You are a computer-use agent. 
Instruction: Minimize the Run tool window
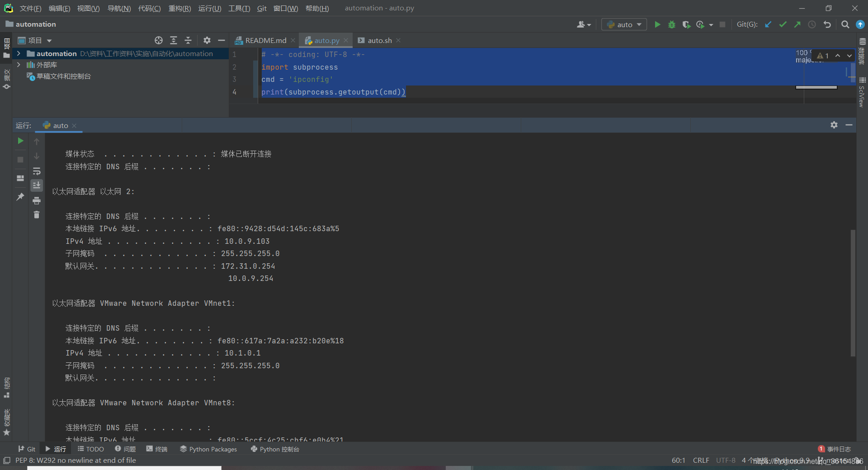point(849,125)
